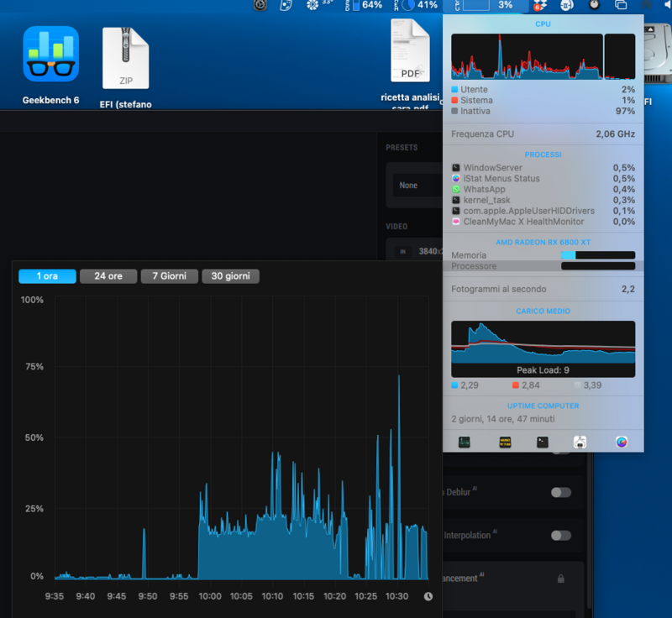This screenshot has width=672, height=618.
Task: Click the clock icon below the chart
Action: pos(428,596)
